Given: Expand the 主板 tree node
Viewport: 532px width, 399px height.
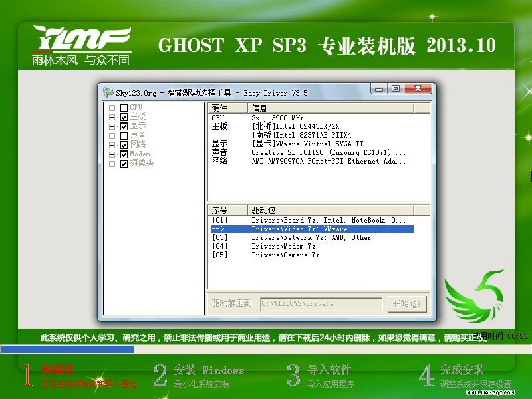Looking at the screenshot, I should tap(112, 117).
